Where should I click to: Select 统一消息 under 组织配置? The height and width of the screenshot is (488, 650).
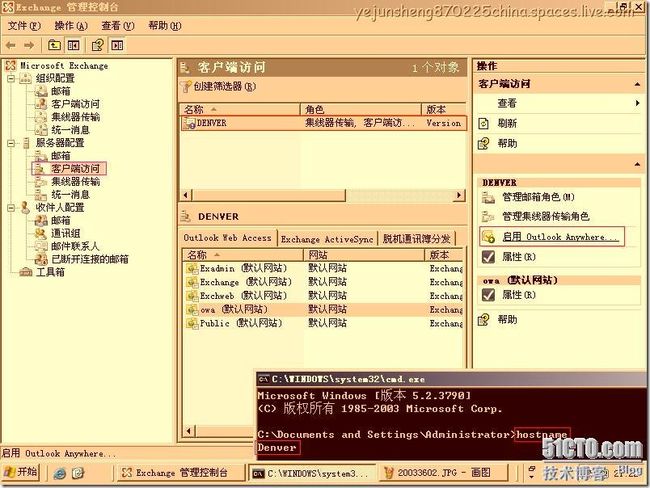pos(70,130)
